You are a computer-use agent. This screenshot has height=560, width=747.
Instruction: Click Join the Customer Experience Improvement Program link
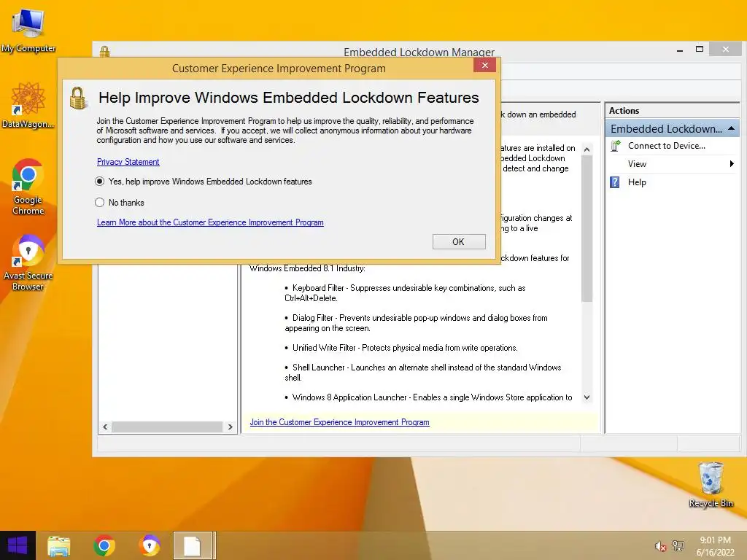point(340,422)
